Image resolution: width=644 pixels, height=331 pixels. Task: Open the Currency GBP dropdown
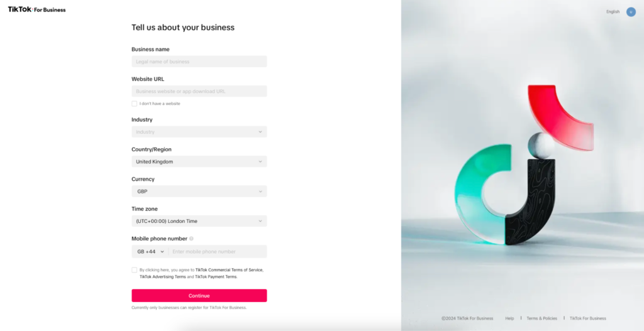(199, 192)
